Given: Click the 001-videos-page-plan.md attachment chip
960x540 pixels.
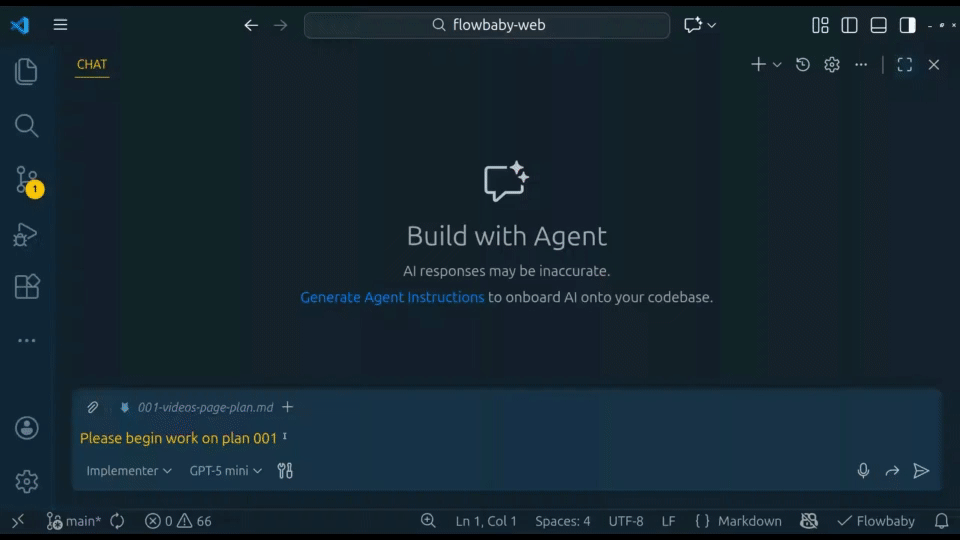Looking at the screenshot, I should coord(197,407).
